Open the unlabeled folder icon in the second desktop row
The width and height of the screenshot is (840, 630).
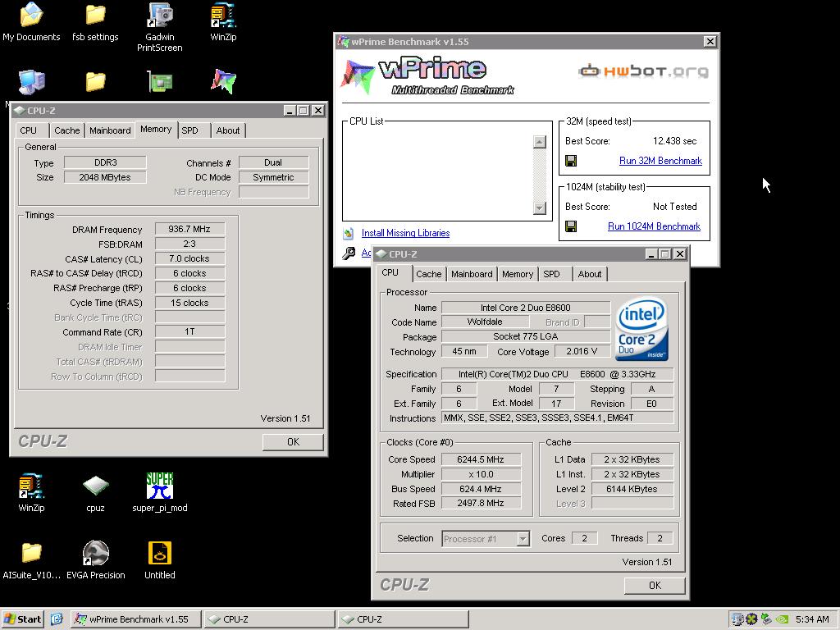tap(95, 81)
